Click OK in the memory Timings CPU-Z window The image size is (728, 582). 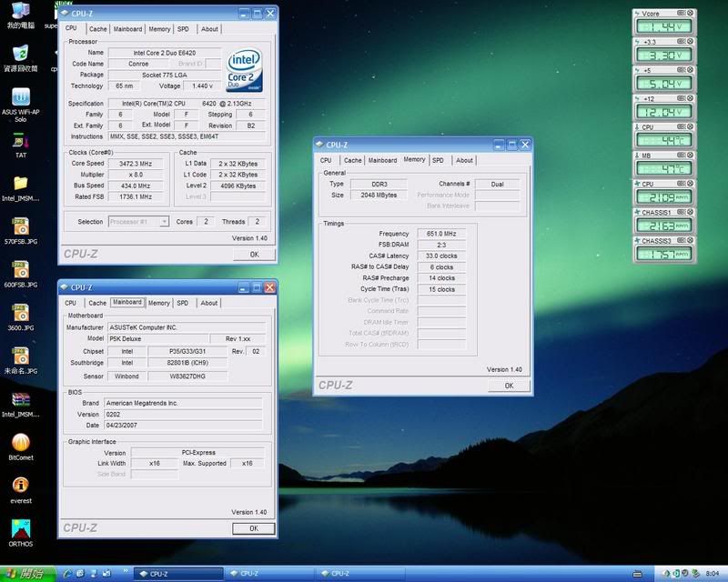coord(509,386)
